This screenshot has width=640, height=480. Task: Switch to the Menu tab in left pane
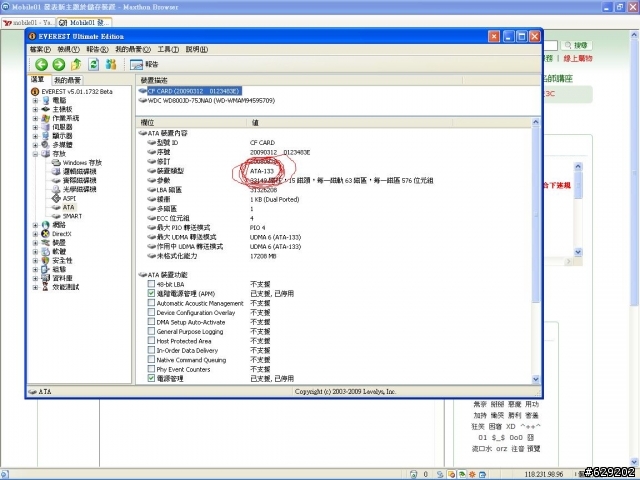38,80
